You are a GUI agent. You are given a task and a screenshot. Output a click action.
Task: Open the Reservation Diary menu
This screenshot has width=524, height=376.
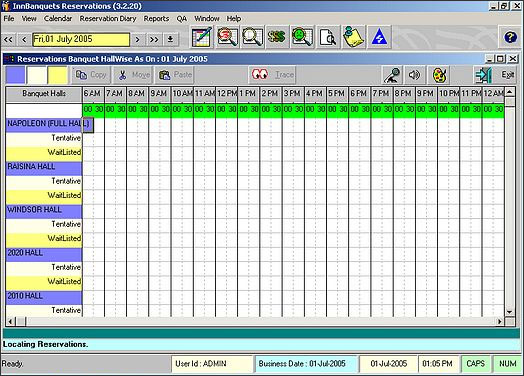point(108,19)
